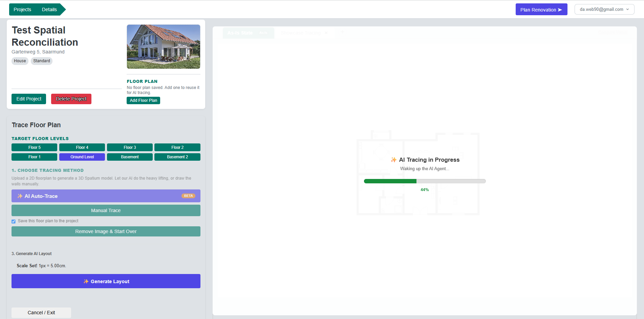Click the Cancel / Exit button
This screenshot has height=319, width=644.
41,313
